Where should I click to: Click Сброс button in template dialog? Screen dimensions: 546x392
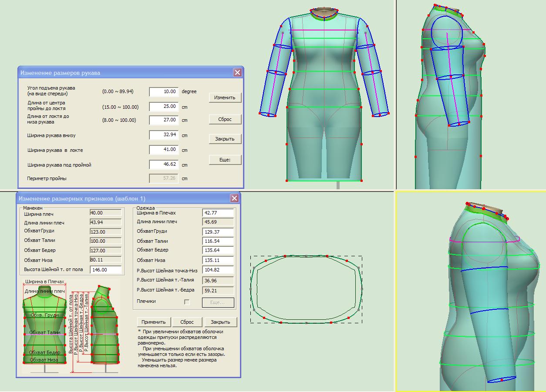point(187,322)
